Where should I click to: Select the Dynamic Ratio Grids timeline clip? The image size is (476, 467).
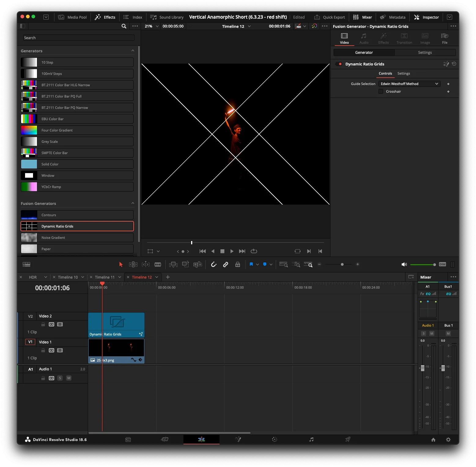click(116, 325)
